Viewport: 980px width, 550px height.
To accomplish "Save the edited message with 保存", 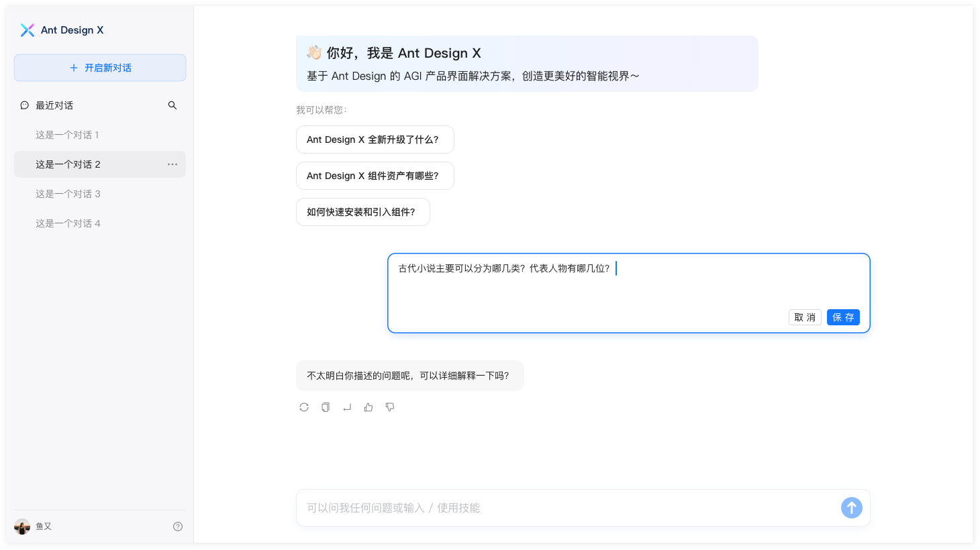I will coord(843,317).
